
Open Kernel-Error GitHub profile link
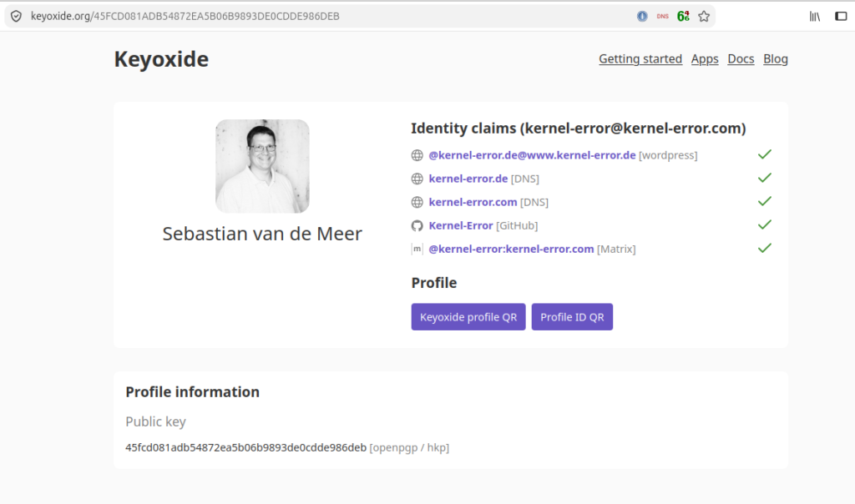(x=461, y=225)
